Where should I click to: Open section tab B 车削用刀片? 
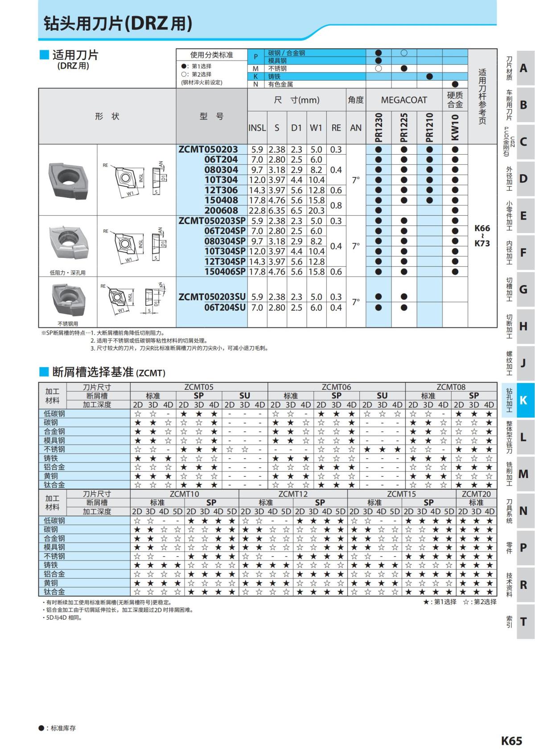point(519,105)
